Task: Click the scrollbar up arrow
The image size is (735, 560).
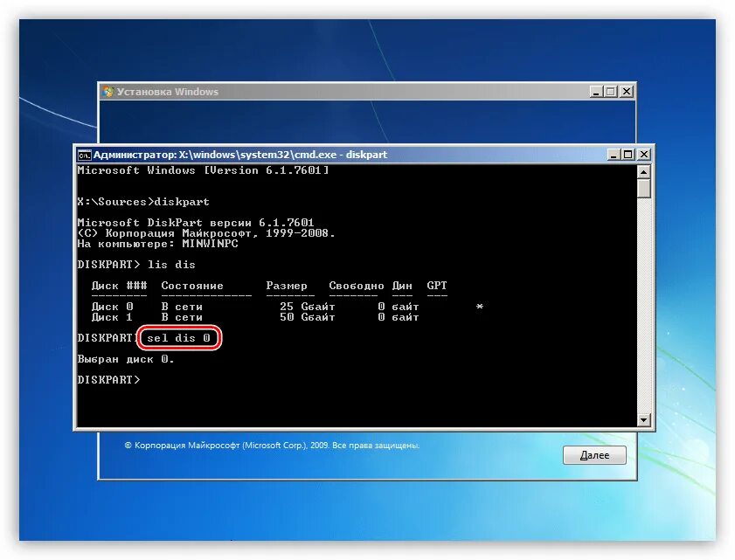Action: click(643, 170)
